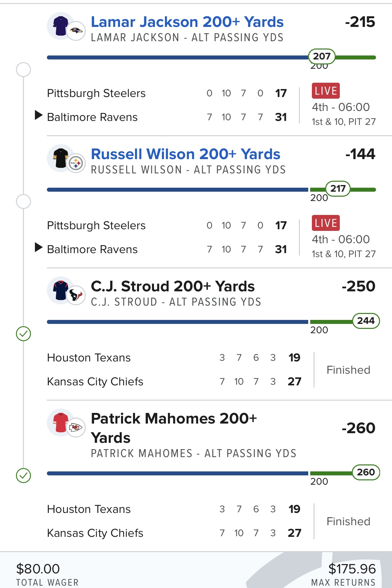Click the red LIVE badge in Lamar Jackson leg

click(x=326, y=91)
